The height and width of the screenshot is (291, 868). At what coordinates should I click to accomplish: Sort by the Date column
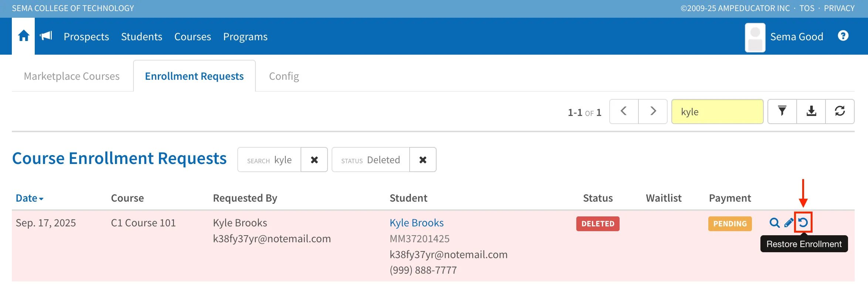pyautogui.click(x=30, y=198)
